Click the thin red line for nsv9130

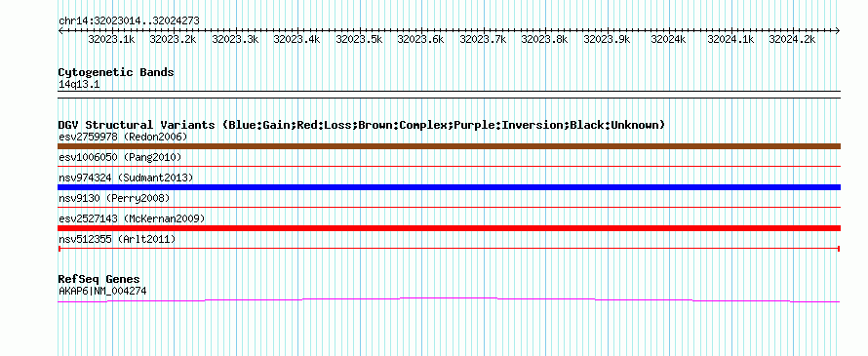point(449,207)
